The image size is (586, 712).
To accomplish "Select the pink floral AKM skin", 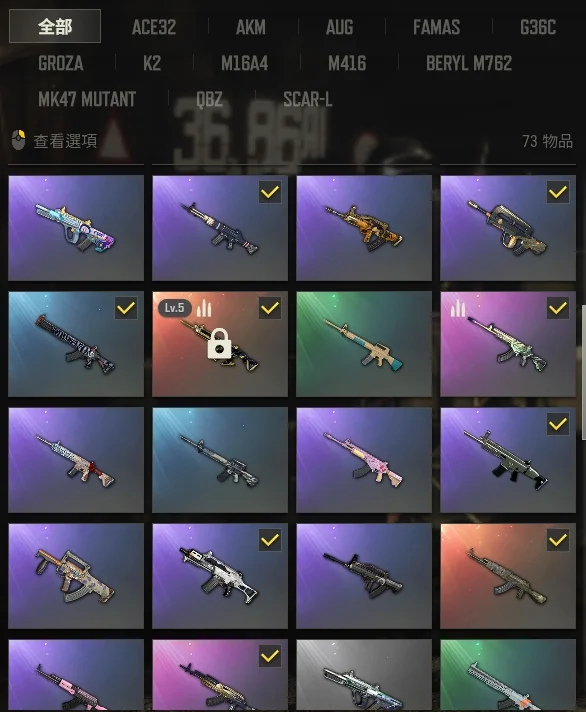I will click(364, 460).
